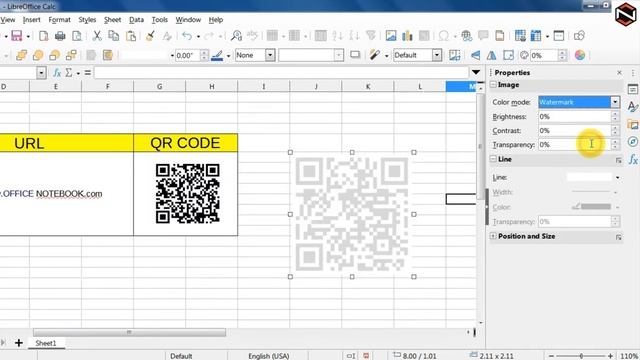Click the Undo arrow icon

point(187,36)
